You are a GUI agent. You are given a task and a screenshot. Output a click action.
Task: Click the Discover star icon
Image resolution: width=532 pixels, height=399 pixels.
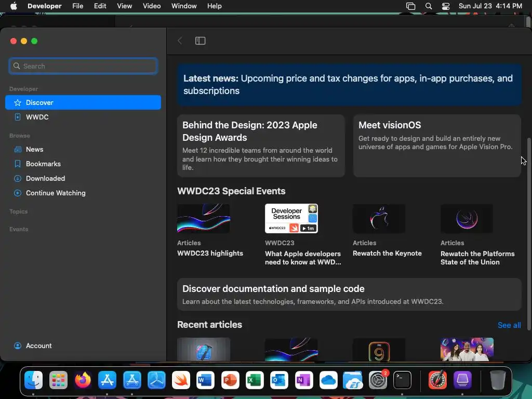point(18,103)
